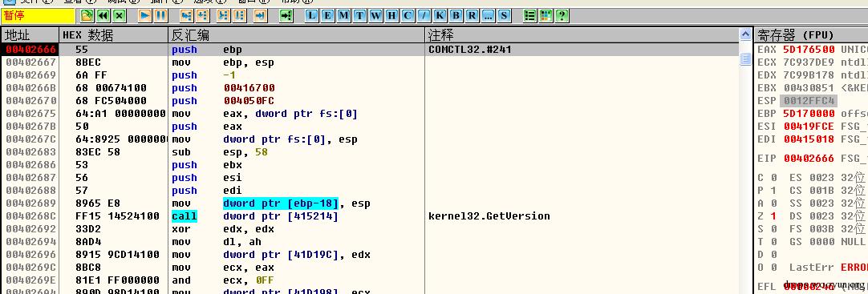
Task: Select the ESP register value 0012FFC4
Action: 809,101
